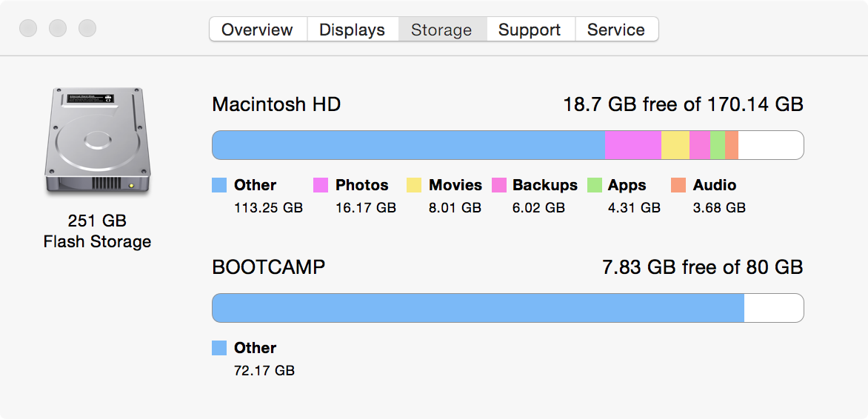
Task: Click the hard drive icon
Action: 97,141
